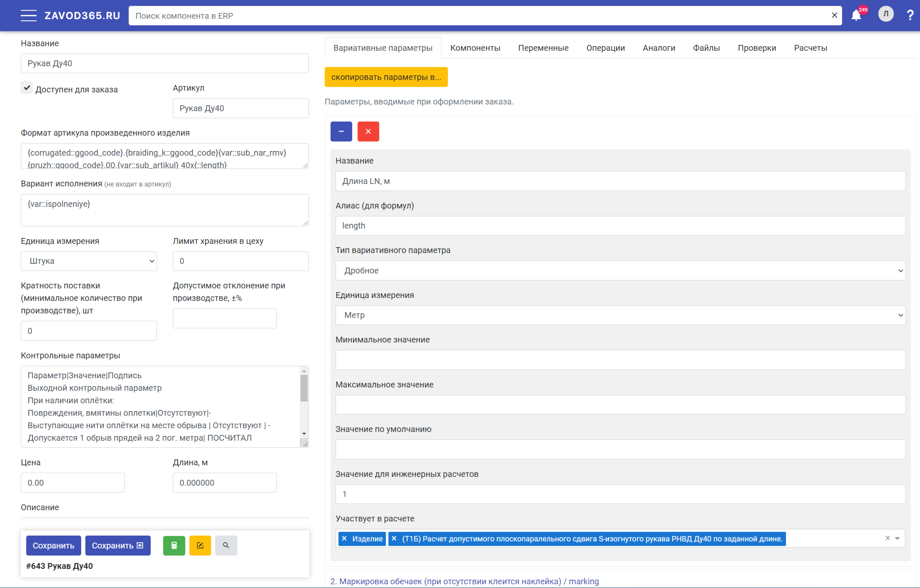920x588 pixels.
Task: Expand the Маркировка обечаек marking link
Action: [x=464, y=581]
